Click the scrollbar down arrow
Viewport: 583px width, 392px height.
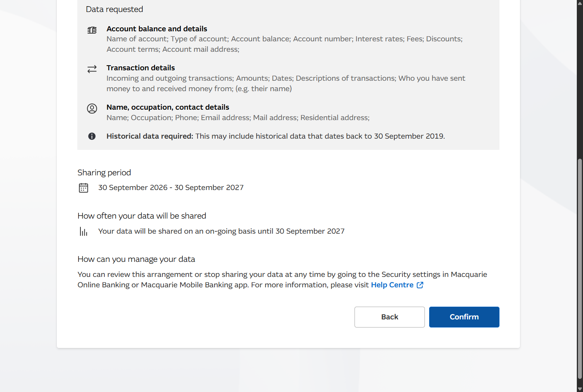[580, 389]
